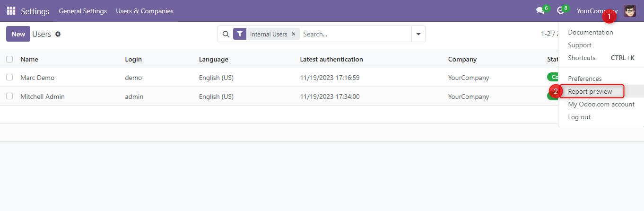Open the General Settings menu
Viewport: 644px width, 211px height.
click(83, 11)
